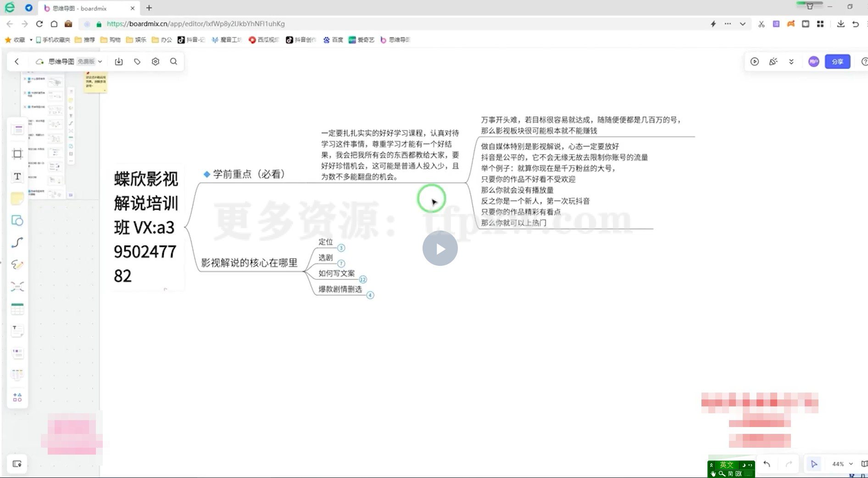Viewport: 868px width, 478px height.
Task: Select the connector curve tool
Action: click(17, 243)
